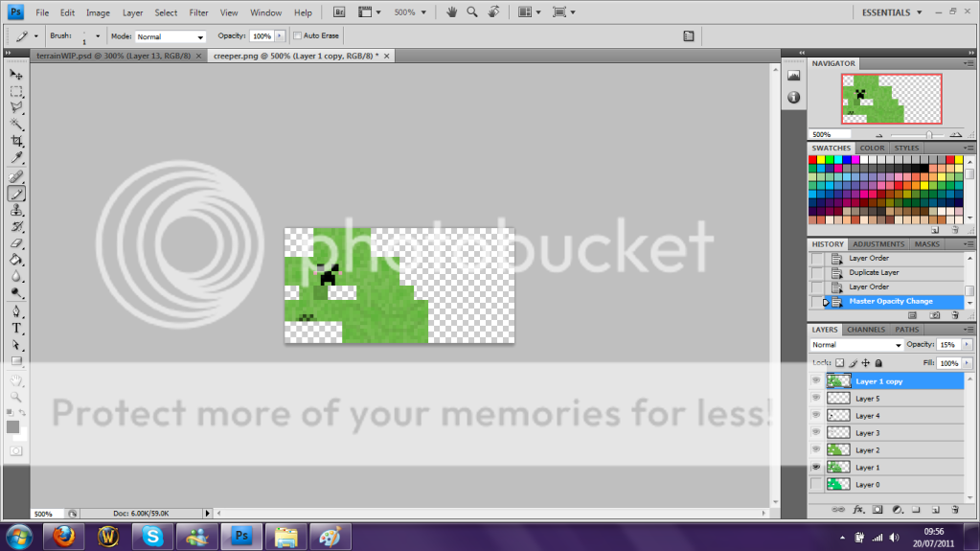
Task: Open Skype from the taskbar
Action: pyautogui.click(x=152, y=537)
